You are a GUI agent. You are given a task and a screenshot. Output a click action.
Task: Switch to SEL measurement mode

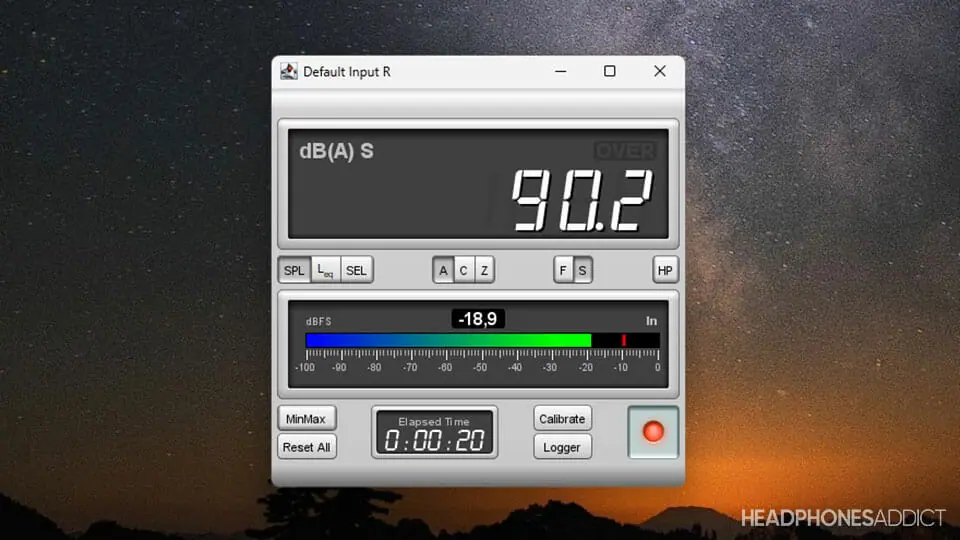click(x=356, y=270)
